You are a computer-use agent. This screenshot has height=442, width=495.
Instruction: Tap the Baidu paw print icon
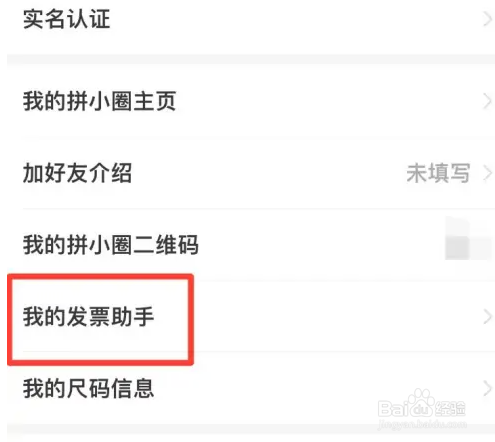[421, 403]
